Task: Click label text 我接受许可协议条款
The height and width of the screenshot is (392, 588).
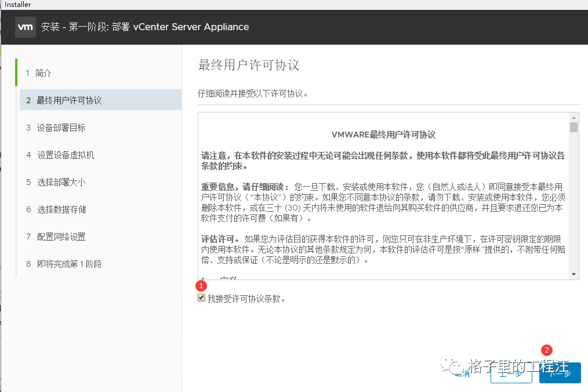Action: click(246, 299)
